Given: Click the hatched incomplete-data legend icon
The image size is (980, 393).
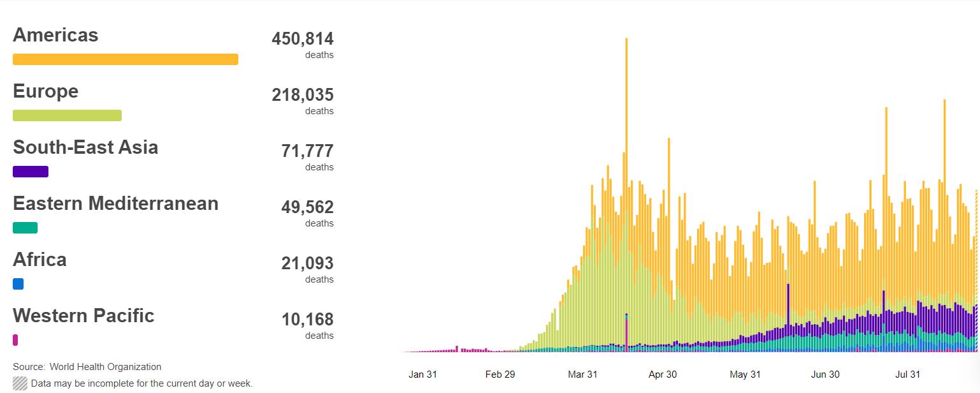Looking at the screenshot, I should coord(20,383).
